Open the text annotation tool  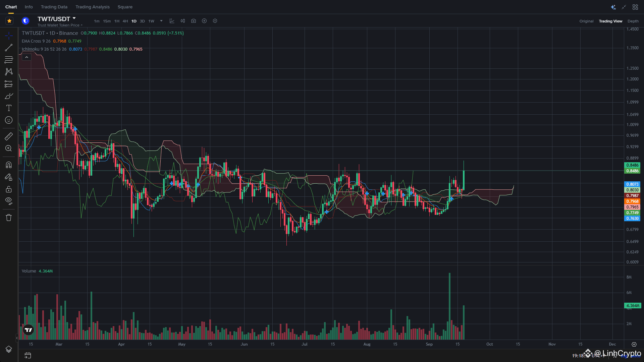coord(9,108)
